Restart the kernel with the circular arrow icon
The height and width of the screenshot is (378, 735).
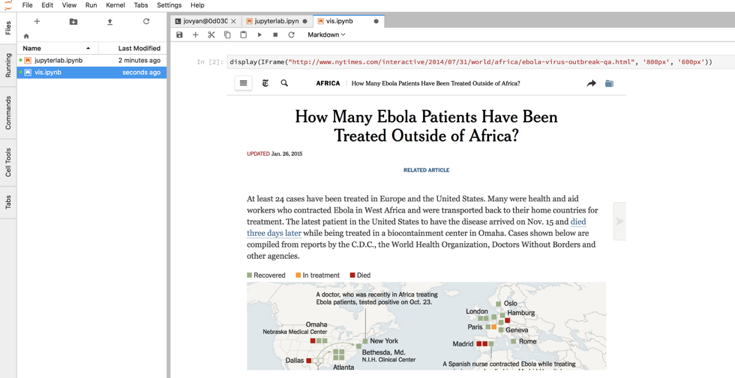pos(291,35)
